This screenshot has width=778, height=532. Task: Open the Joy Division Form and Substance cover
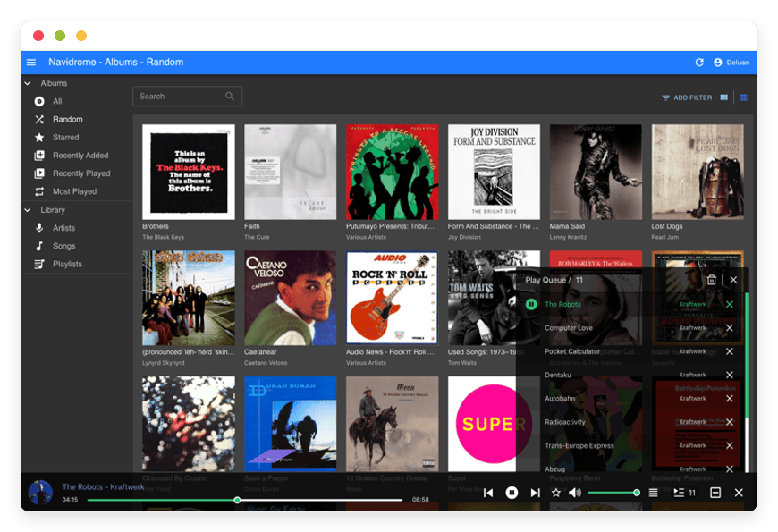point(494,172)
